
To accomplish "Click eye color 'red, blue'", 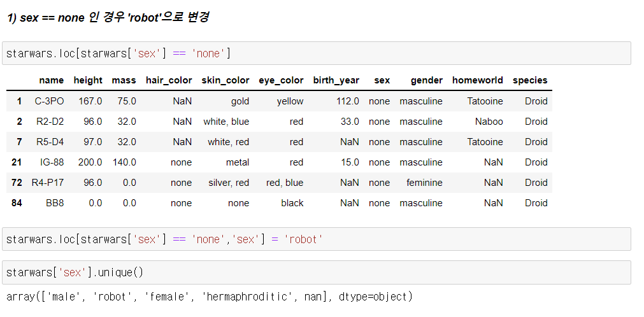I will tap(285, 183).
